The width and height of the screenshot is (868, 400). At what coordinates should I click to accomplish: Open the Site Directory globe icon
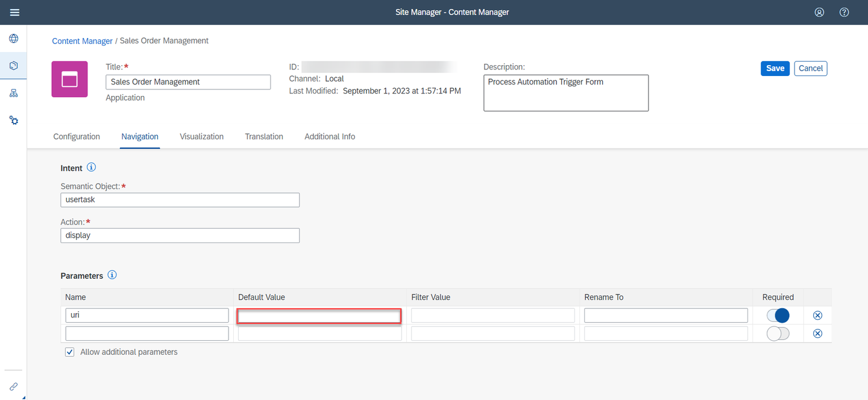(x=13, y=39)
